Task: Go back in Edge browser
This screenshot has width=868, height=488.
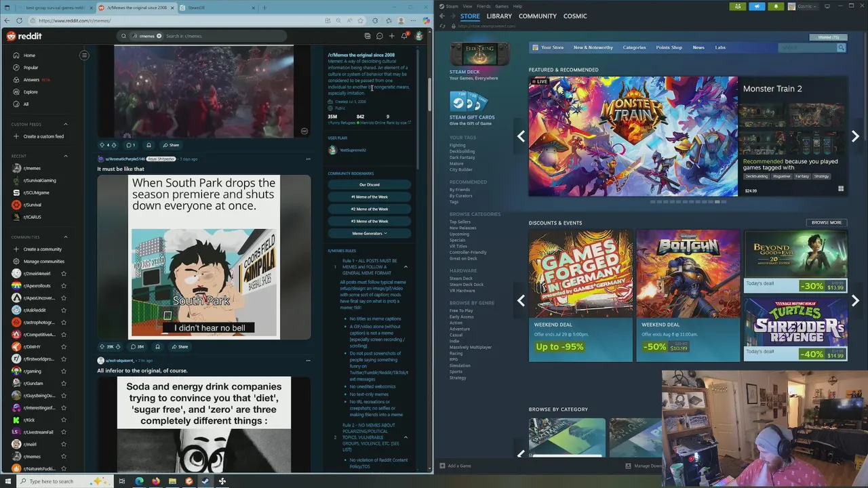Action: click(7, 20)
